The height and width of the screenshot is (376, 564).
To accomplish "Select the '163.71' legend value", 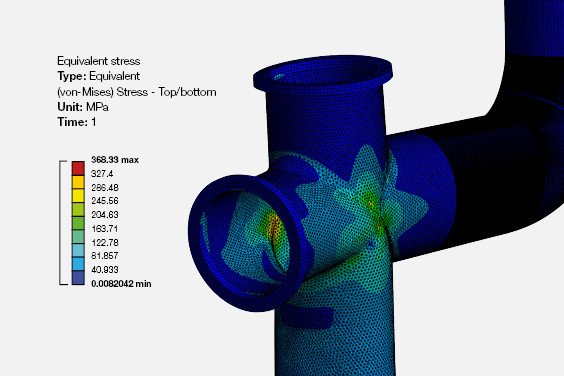I will (x=105, y=228).
